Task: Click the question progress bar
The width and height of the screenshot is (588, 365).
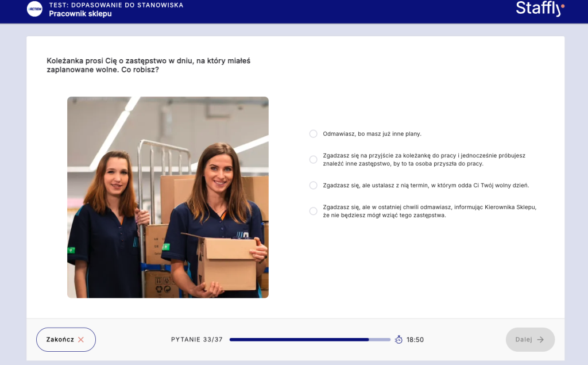Action: (310, 340)
